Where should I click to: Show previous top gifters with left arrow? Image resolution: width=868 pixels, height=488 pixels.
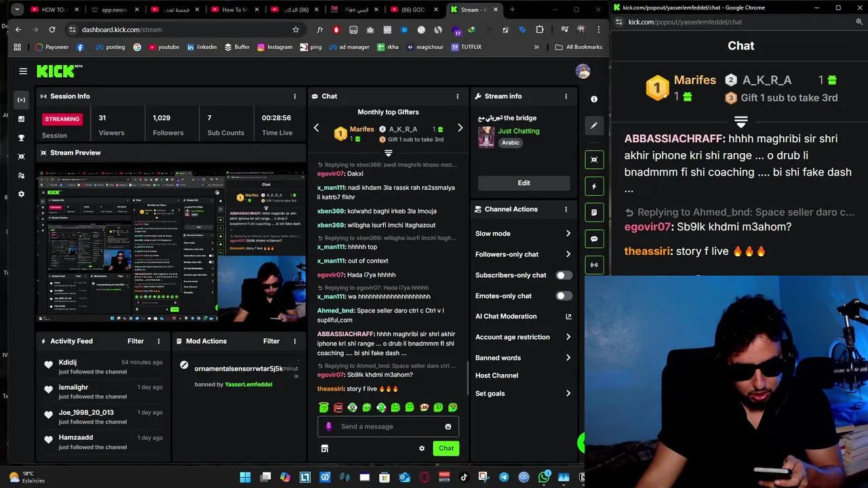click(x=316, y=128)
